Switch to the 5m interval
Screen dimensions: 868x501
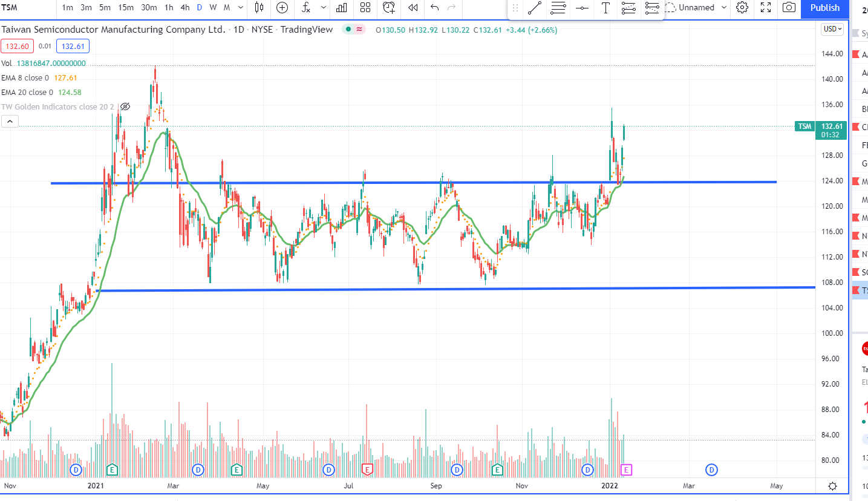click(105, 8)
